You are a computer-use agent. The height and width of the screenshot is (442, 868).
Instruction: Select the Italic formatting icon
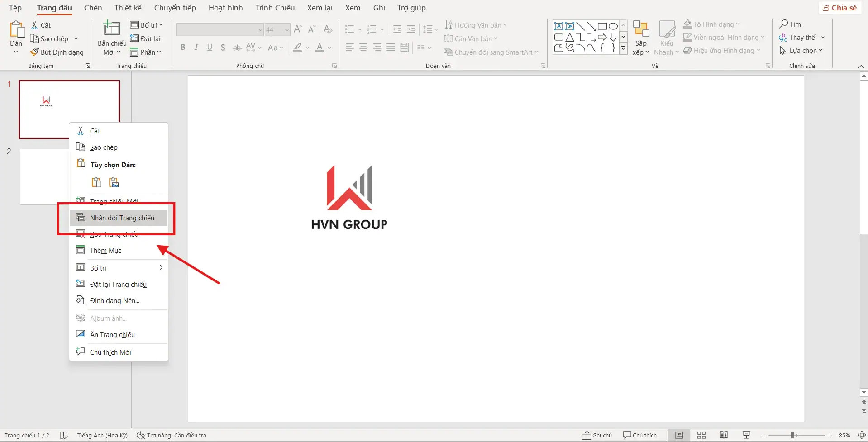point(196,47)
